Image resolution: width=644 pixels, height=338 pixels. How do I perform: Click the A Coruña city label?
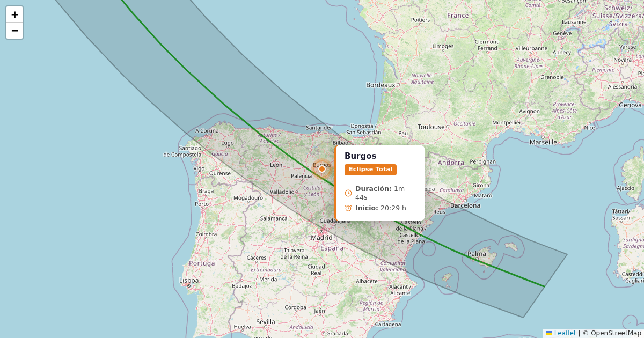click(x=207, y=130)
